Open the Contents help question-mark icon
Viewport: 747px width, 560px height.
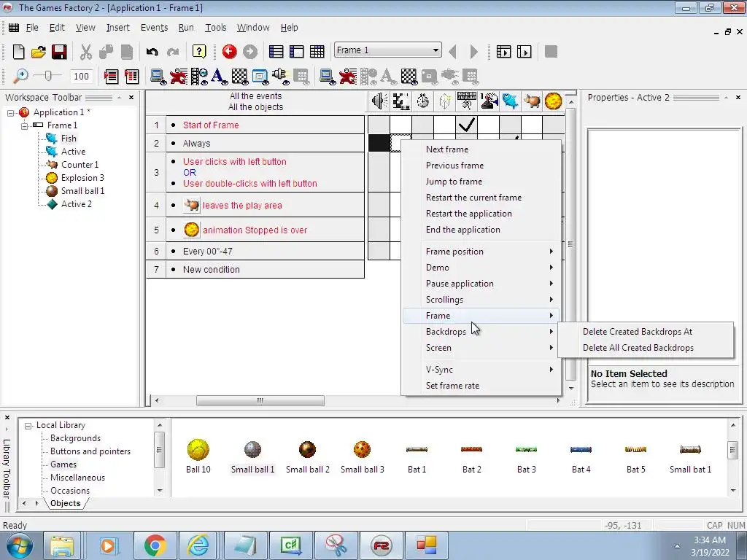click(199, 52)
